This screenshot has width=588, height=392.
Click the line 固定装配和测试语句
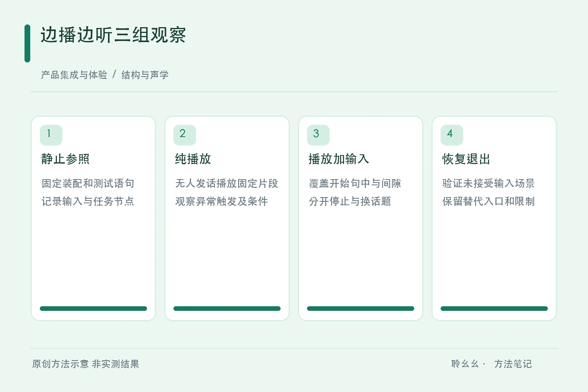(x=88, y=183)
